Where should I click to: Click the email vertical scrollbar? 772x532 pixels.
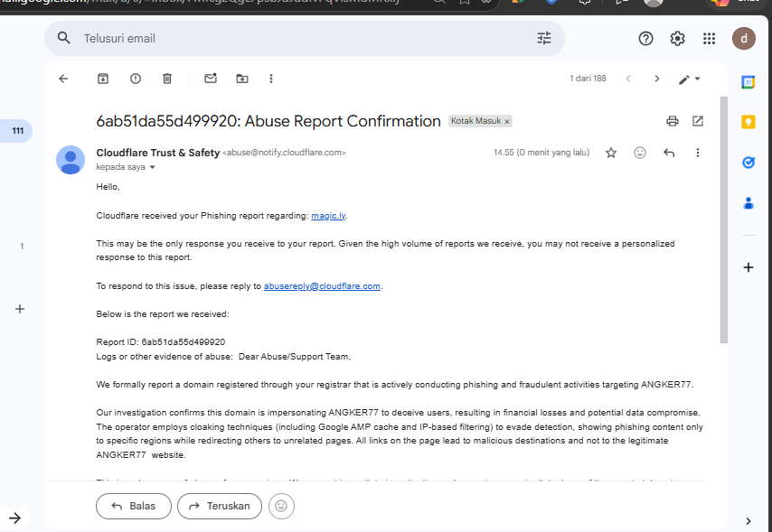tap(723, 219)
